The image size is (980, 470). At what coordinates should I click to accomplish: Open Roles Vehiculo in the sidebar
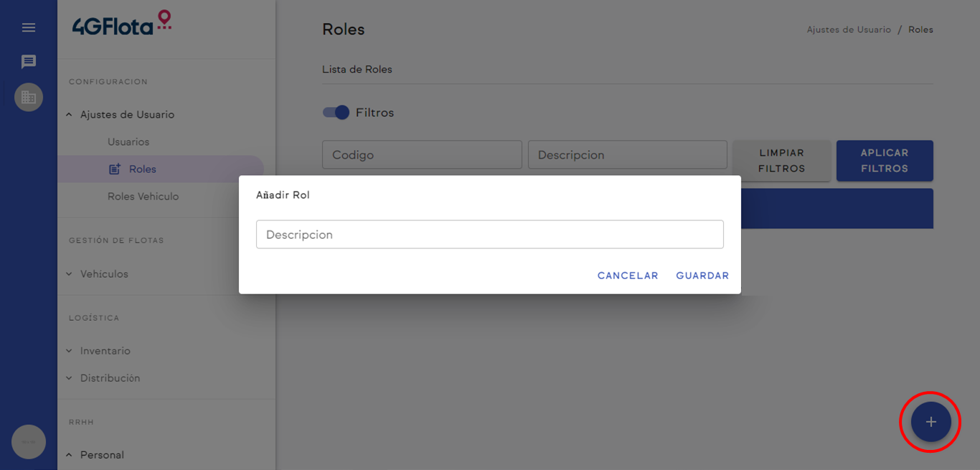143,197
